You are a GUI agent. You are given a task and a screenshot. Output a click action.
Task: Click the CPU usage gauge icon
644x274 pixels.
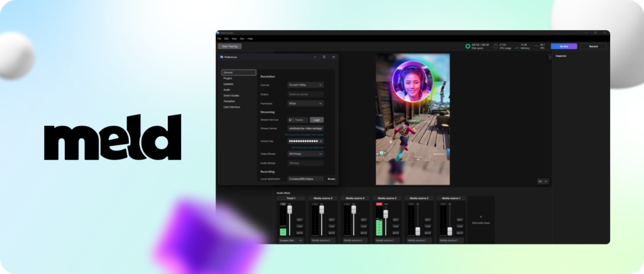pyautogui.click(x=496, y=46)
